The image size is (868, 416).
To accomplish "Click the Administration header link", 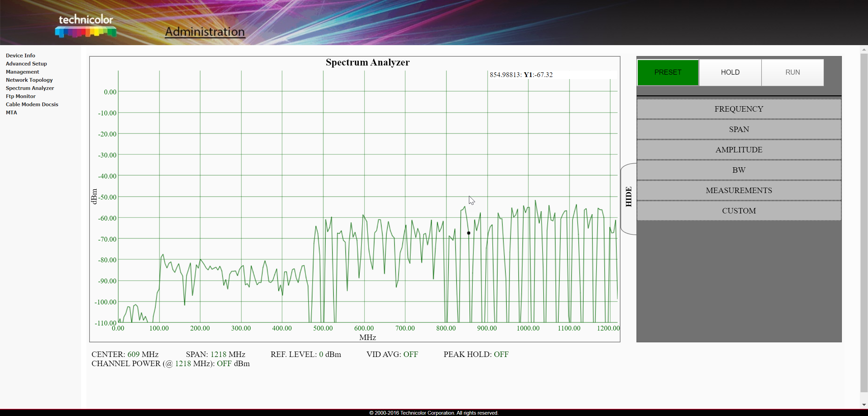I will coord(205,32).
